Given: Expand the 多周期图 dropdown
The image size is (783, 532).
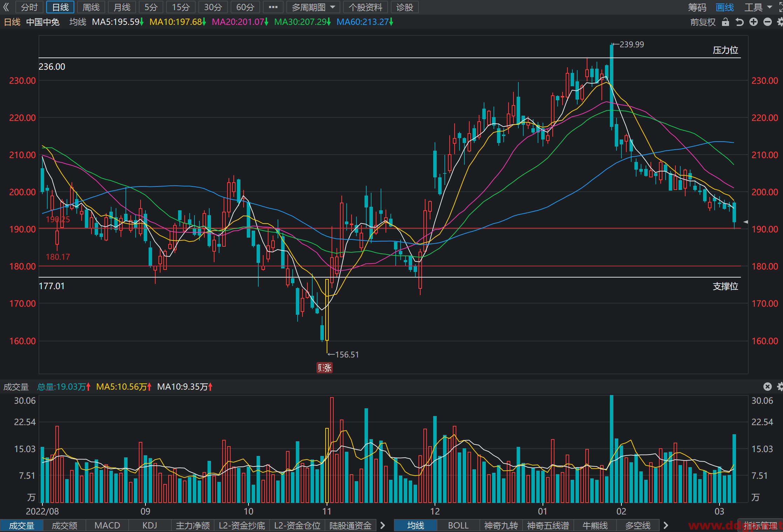Looking at the screenshot, I should click(x=313, y=7).
